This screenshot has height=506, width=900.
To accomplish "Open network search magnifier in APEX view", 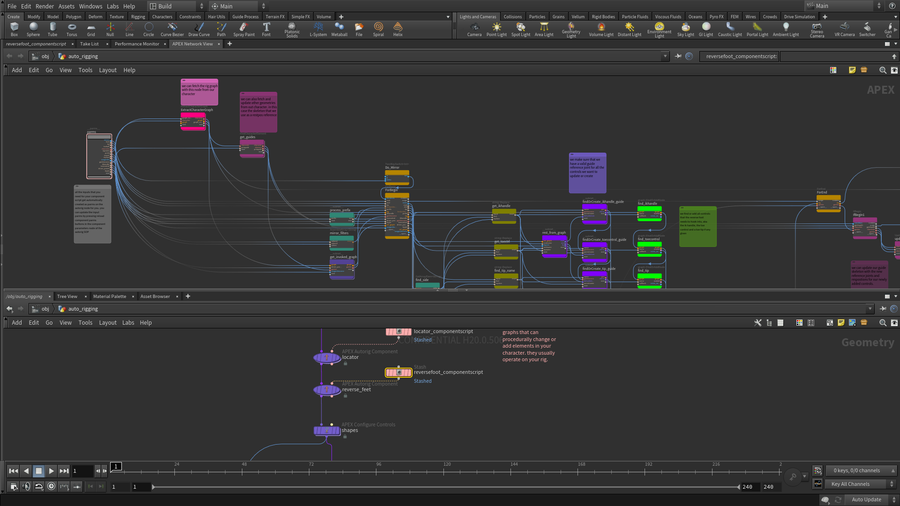I will tap(883, 70).
